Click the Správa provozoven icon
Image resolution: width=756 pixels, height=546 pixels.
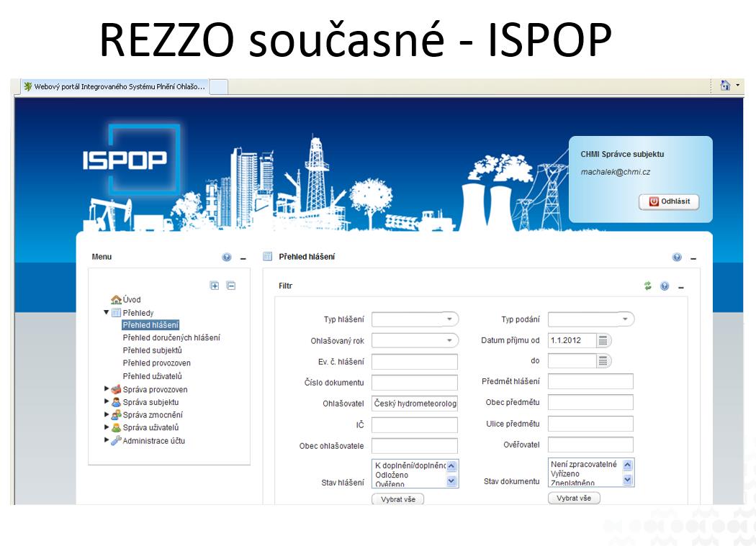point(116,389)
